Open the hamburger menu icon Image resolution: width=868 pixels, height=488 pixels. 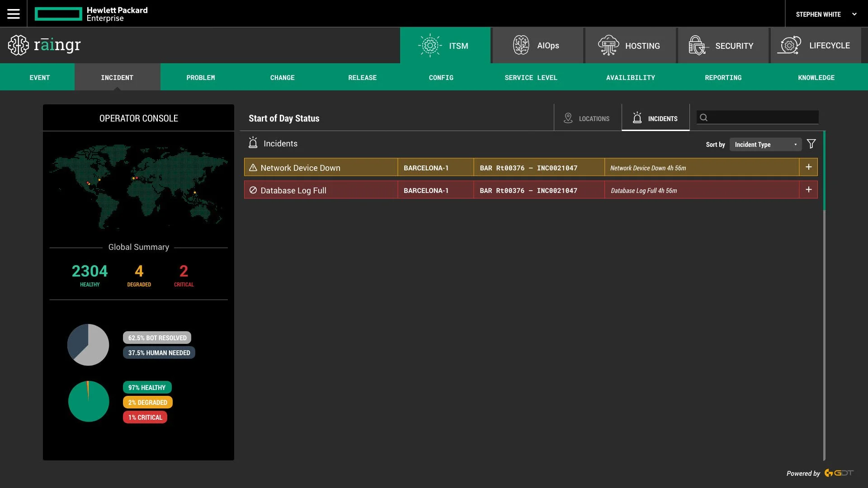click(14, 14)
